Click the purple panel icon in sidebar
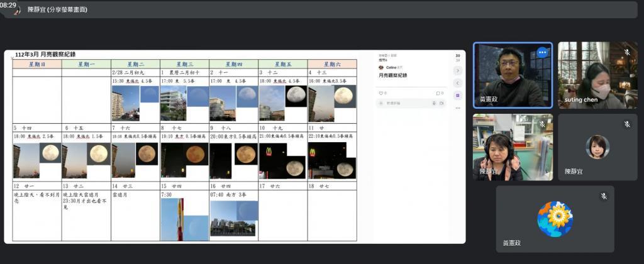This screenshot has width=644, height=264. 458,95
